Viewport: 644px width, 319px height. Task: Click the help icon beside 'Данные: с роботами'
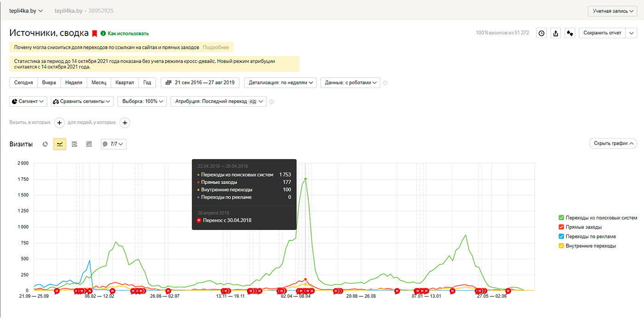pos(385,83)
